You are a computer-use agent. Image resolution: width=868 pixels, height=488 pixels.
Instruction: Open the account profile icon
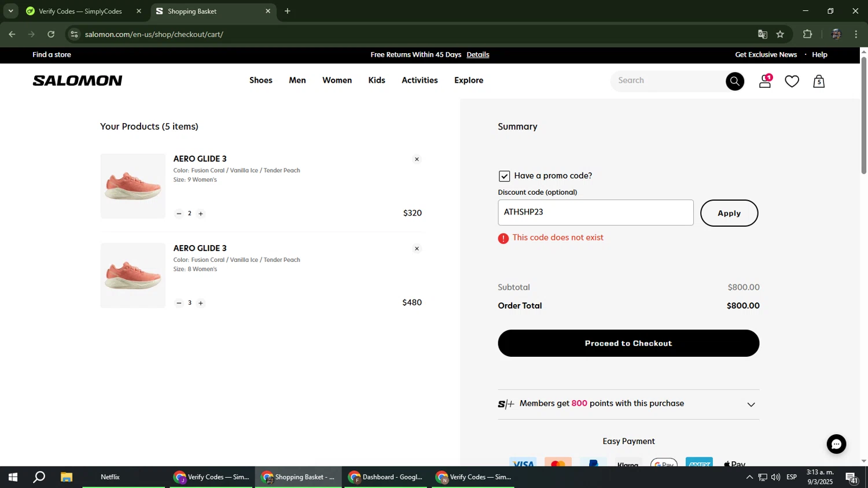coord(765,82)
